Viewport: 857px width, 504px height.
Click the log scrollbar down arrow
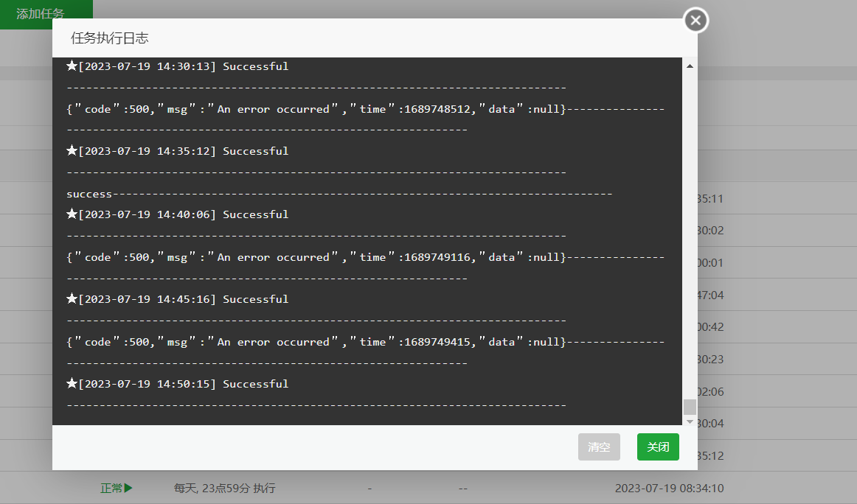(690, 421)
